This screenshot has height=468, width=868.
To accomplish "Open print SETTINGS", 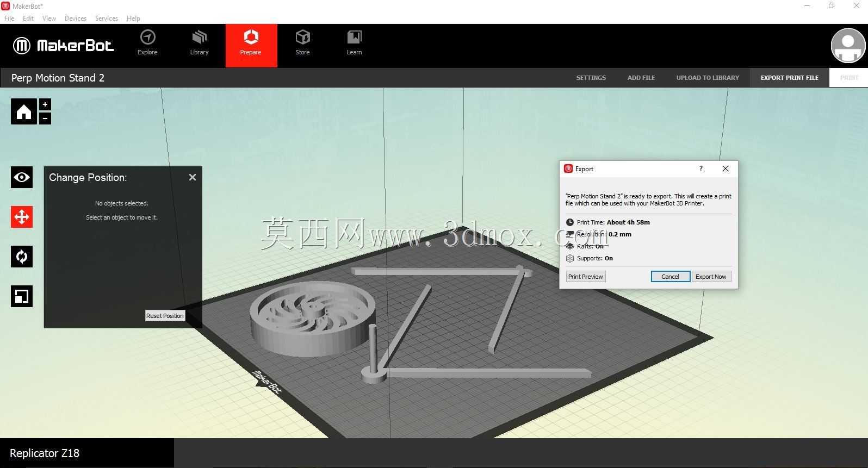I will tap(591, 78).
